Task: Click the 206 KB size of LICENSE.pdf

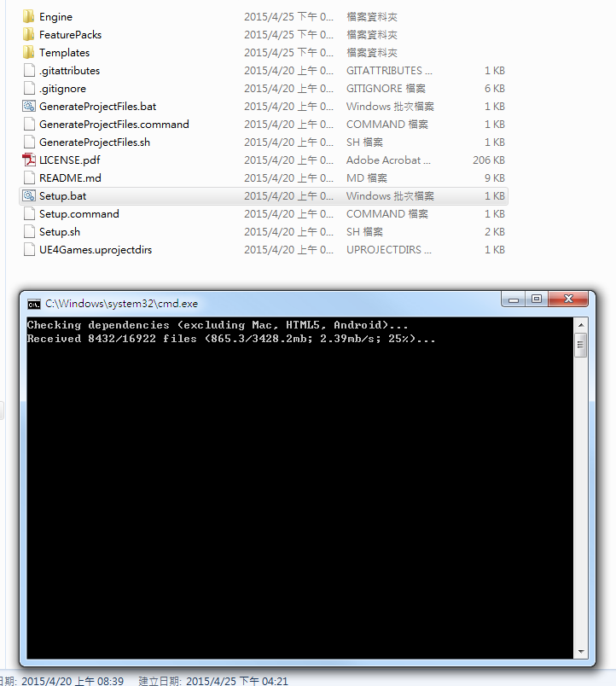Action: (x=489, y=160)
